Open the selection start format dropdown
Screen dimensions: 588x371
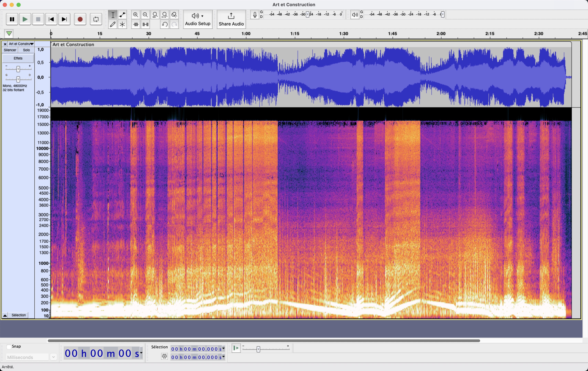tap(223, 349)
